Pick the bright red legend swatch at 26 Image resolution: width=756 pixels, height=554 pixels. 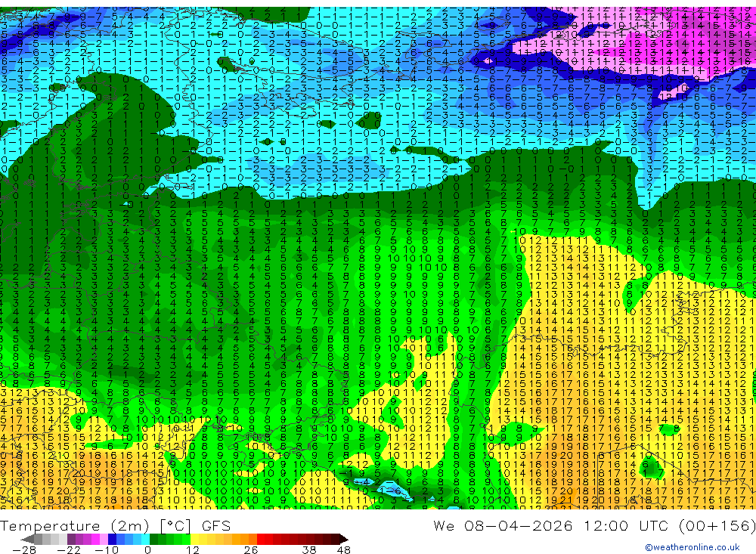(261, 539)
